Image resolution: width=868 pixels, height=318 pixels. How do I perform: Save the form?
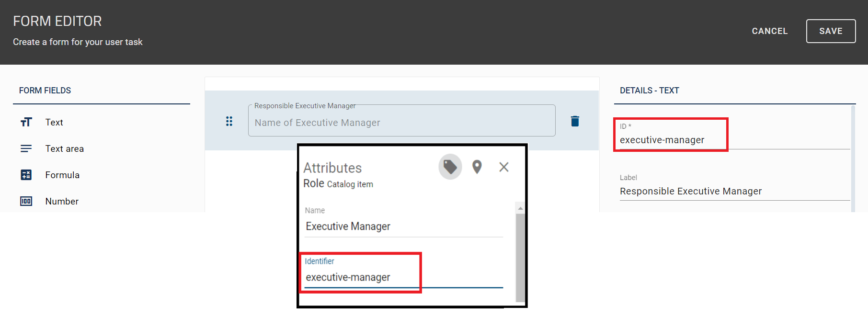point(831,31)
